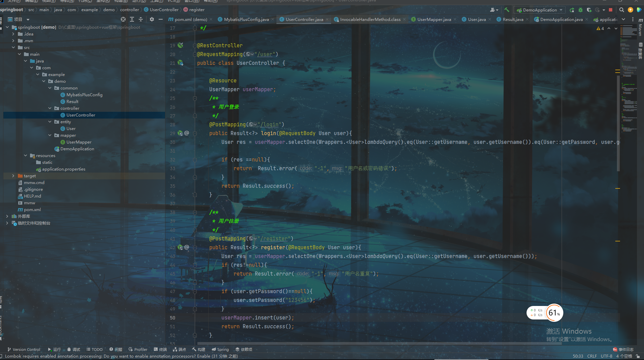This screenshot has width=644, height=360.
Task: Open the DemoApplication run configuration dropdown
Action: tap(539, 10)
